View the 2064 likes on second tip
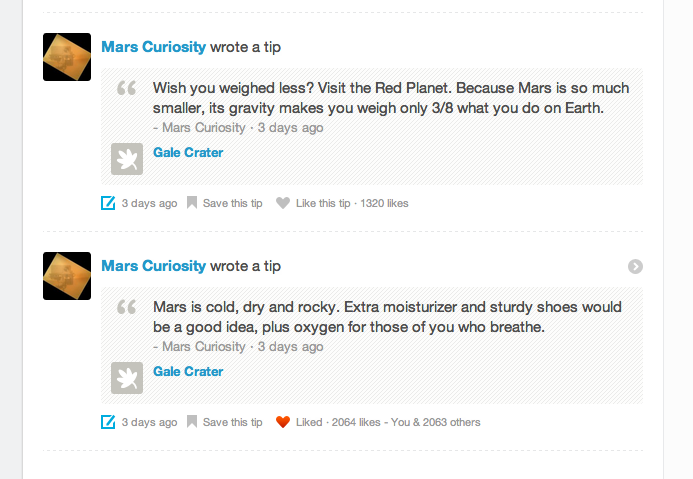 [x=356, y=422]
